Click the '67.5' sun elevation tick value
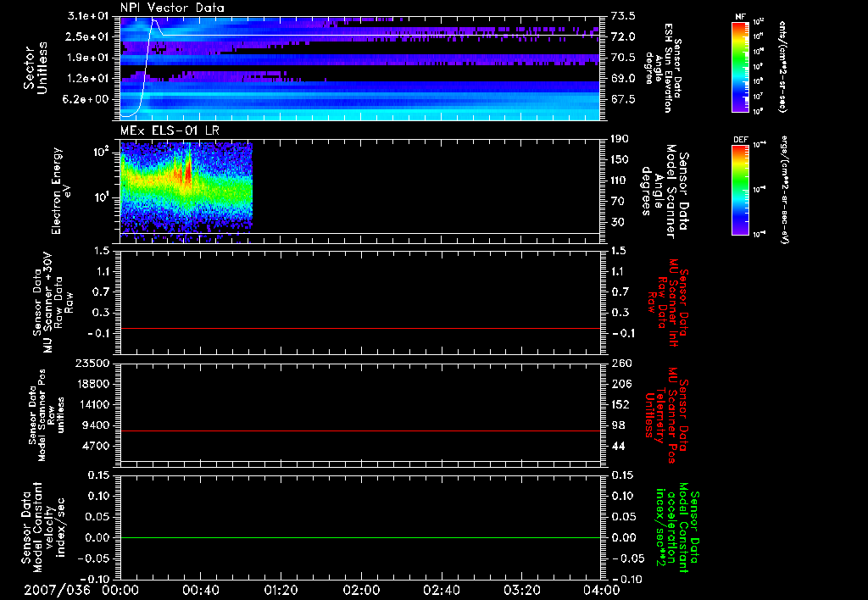 [623, 99]
